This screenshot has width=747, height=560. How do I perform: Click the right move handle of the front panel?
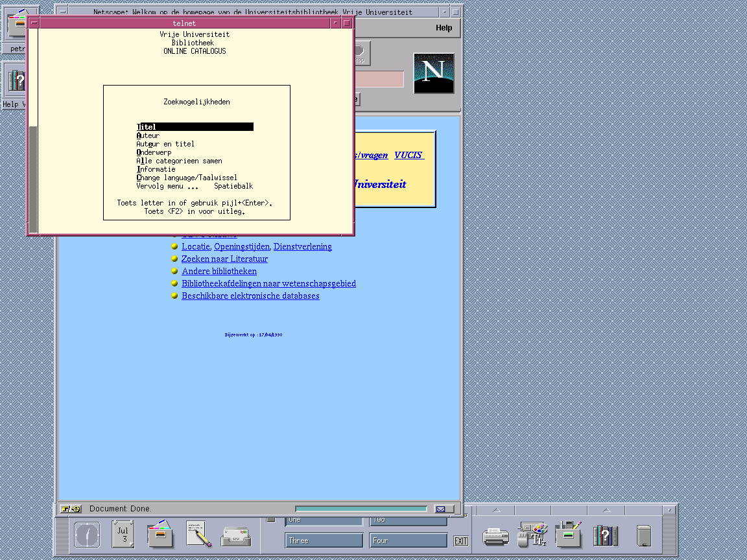669,536
